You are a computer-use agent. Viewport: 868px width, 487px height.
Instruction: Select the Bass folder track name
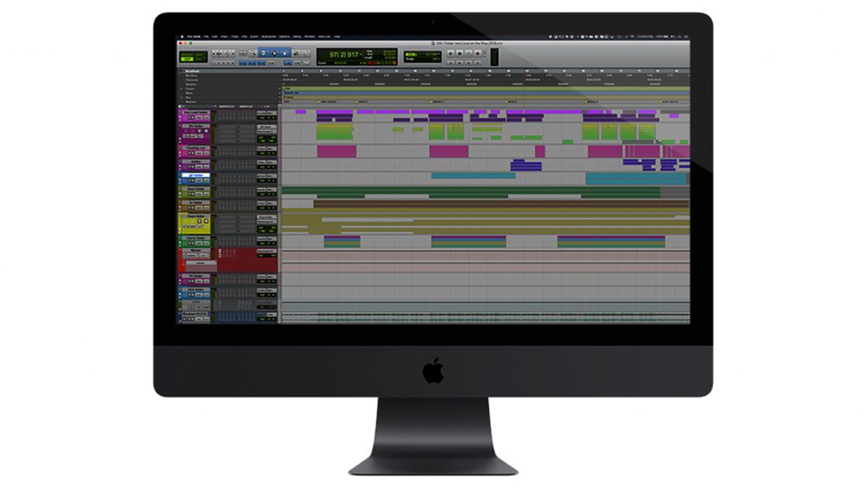(196, 189)
